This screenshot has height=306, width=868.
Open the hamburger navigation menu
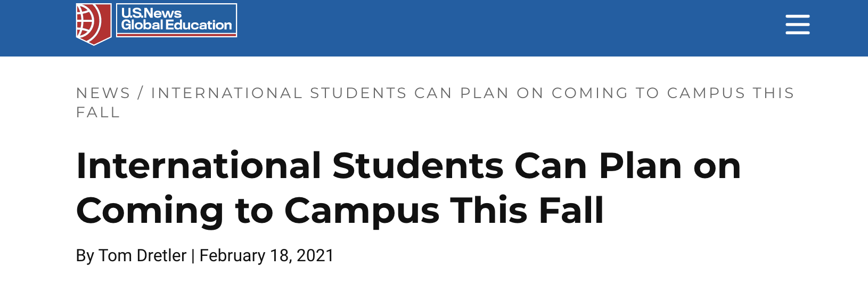tap(797, 25)
